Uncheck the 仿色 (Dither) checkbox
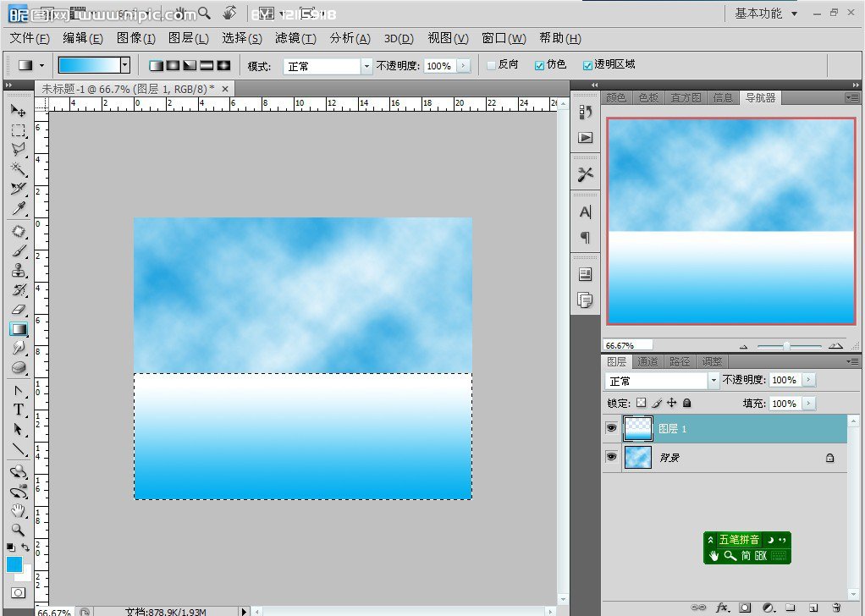 point(540,65)
